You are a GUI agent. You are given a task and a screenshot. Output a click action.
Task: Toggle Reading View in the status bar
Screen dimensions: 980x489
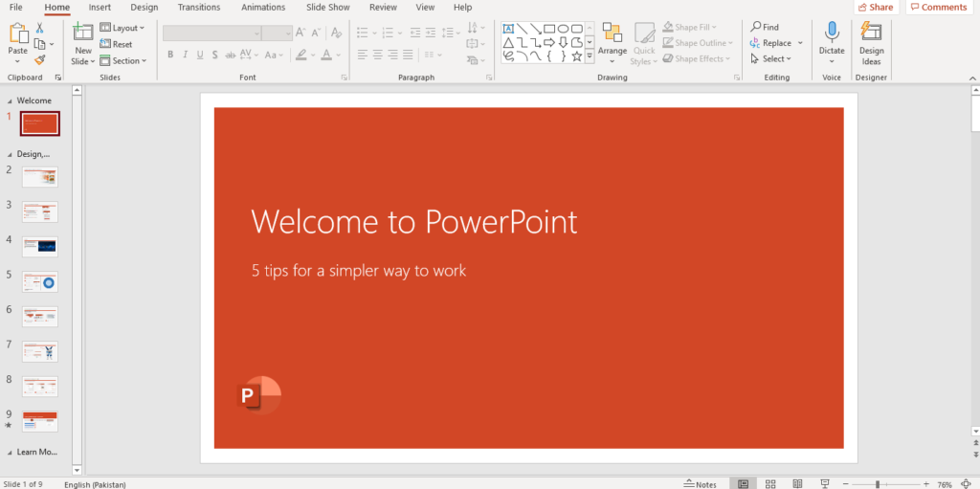[797, 484]
